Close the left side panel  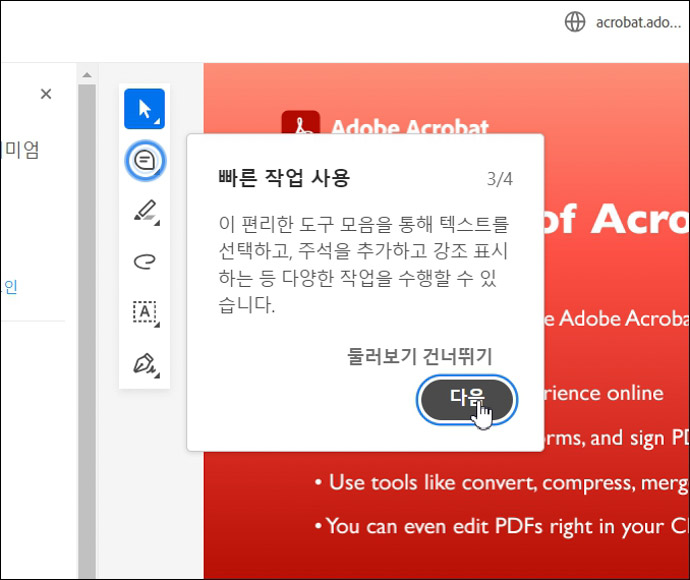click(x=46, y=94)
